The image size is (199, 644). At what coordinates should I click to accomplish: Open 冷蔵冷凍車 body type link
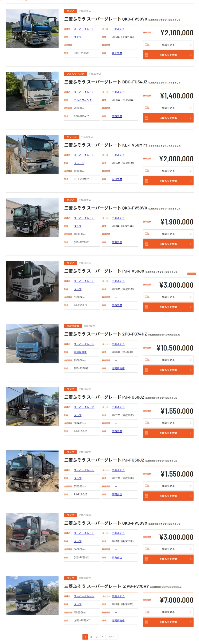(x=80, y=352)
